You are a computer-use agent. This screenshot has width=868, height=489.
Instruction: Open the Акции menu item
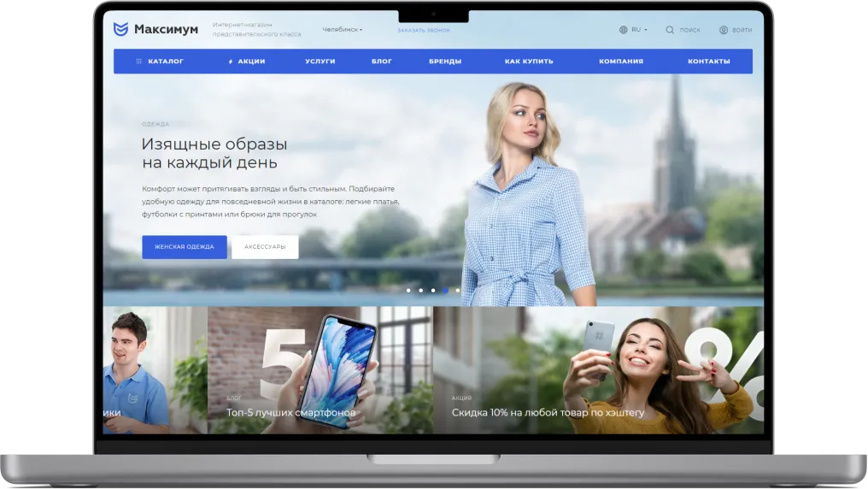tap(246, 62)
